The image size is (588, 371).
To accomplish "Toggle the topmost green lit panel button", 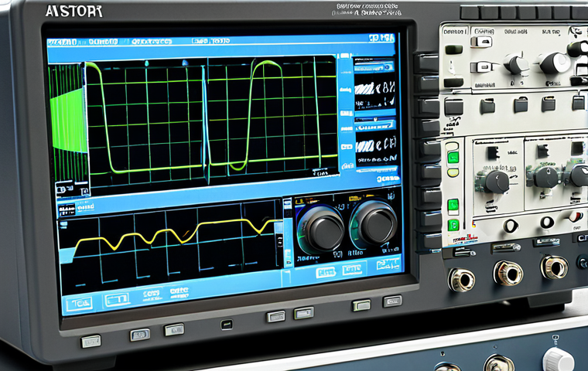I will coord(453,158).
